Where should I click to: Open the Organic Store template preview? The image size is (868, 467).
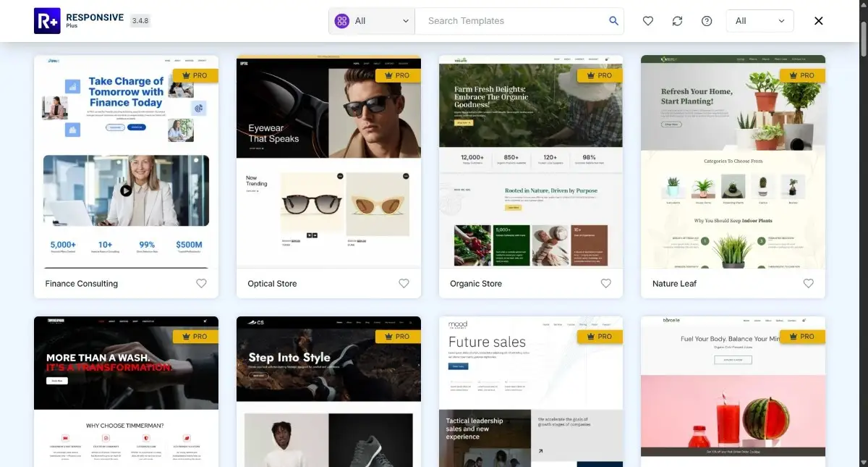tap(531, 162)
